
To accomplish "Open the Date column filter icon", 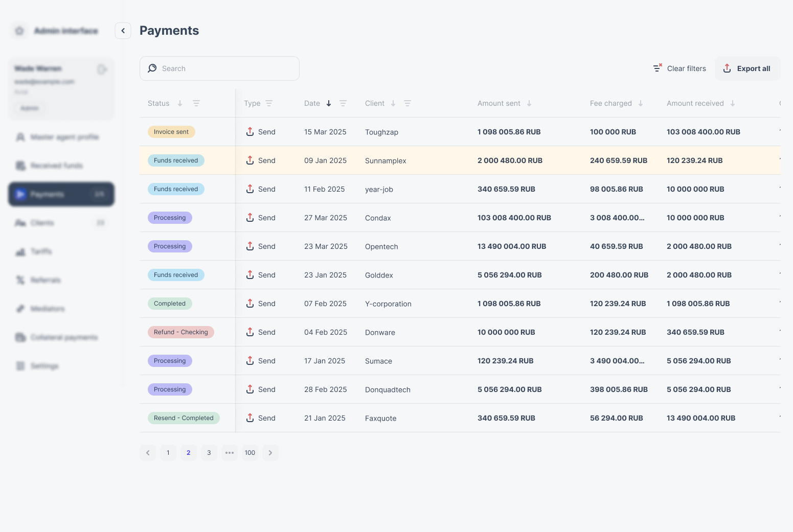I will [x=343, y=103].
